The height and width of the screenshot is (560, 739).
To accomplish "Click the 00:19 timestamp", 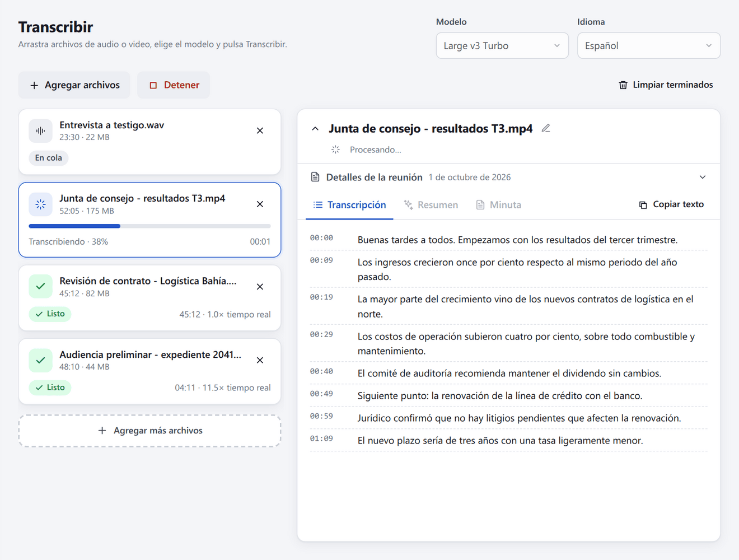I will pyautogui.click(x=321, y=297).
